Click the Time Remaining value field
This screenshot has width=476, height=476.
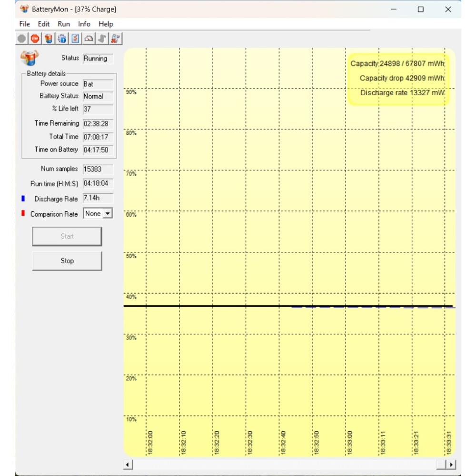click(x=98, y=123)
